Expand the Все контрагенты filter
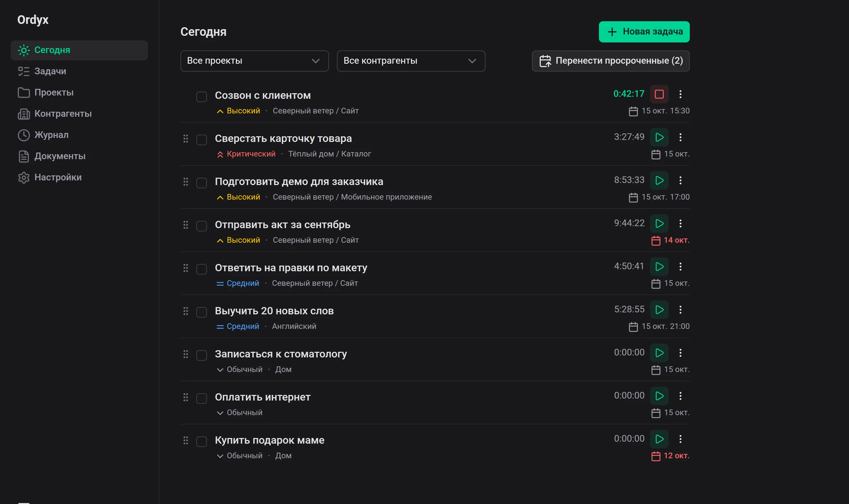Image resolution: width=849 pixels, height=504 pixels. pos(411,61)
